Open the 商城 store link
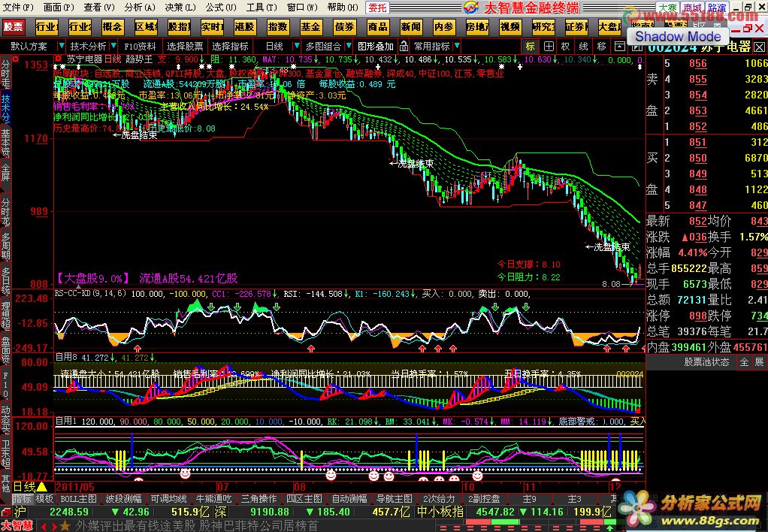Viewport: 768px width, 532px height. click(x=693, y=8)
